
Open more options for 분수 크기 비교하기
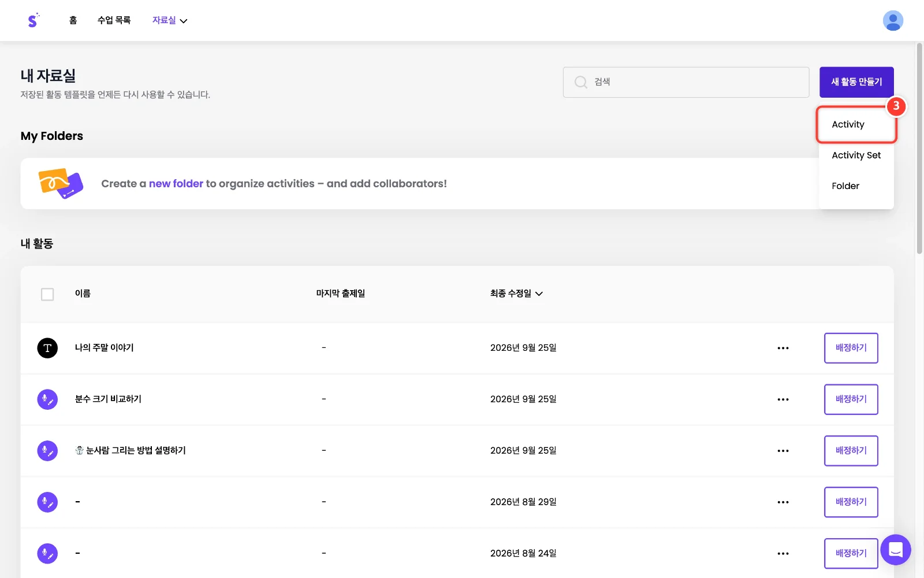pos(783,399)
